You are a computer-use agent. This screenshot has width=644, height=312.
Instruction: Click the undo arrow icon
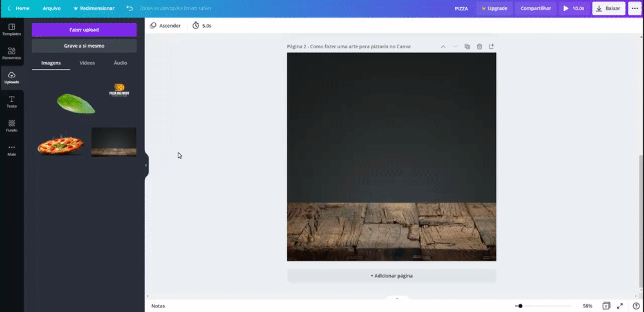point(129,8)
